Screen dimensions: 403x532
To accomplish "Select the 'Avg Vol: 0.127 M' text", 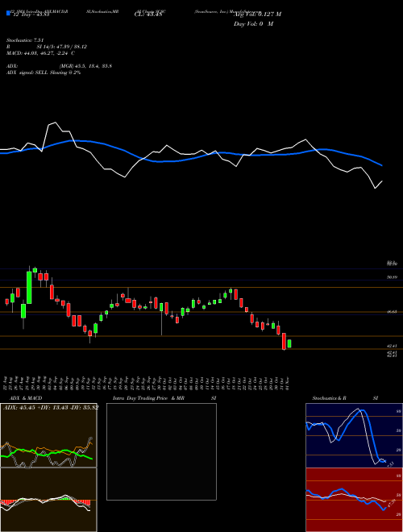I will click(257, 15).
